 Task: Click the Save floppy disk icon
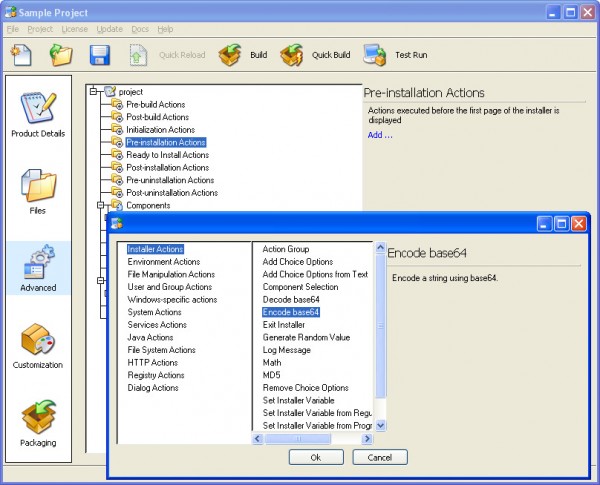100,55
